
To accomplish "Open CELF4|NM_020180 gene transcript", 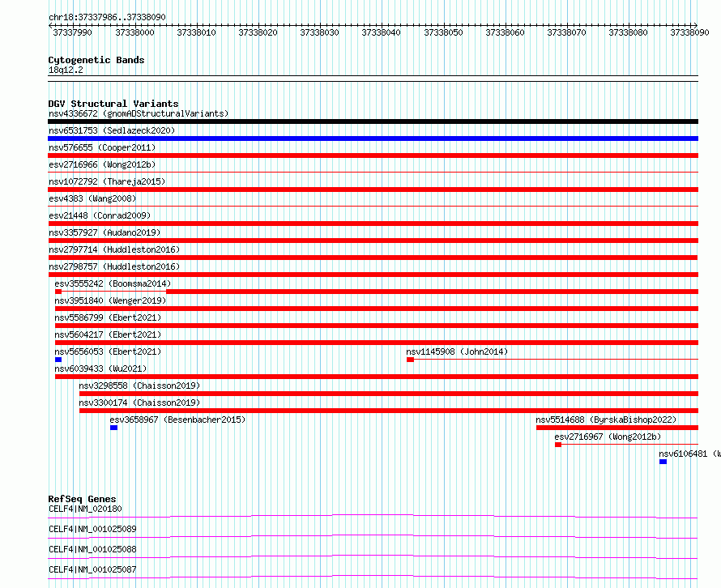I will tap(86, 509).
